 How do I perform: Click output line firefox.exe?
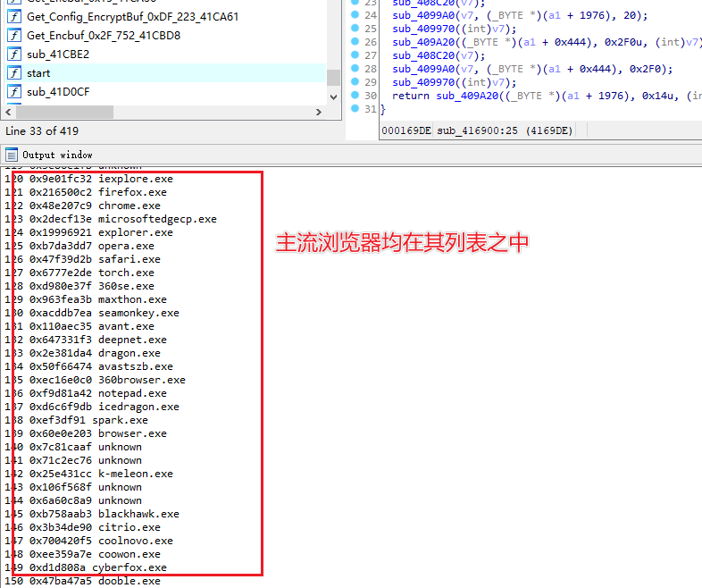[86, 192]
